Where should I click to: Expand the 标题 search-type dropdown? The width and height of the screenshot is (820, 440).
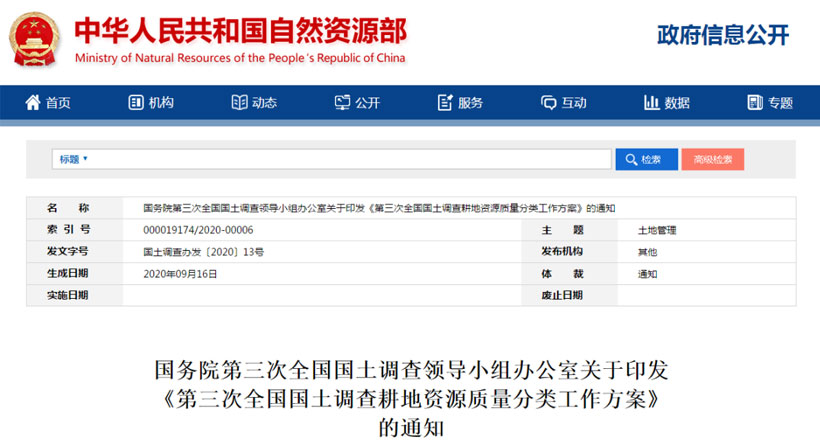pos(73,159)
